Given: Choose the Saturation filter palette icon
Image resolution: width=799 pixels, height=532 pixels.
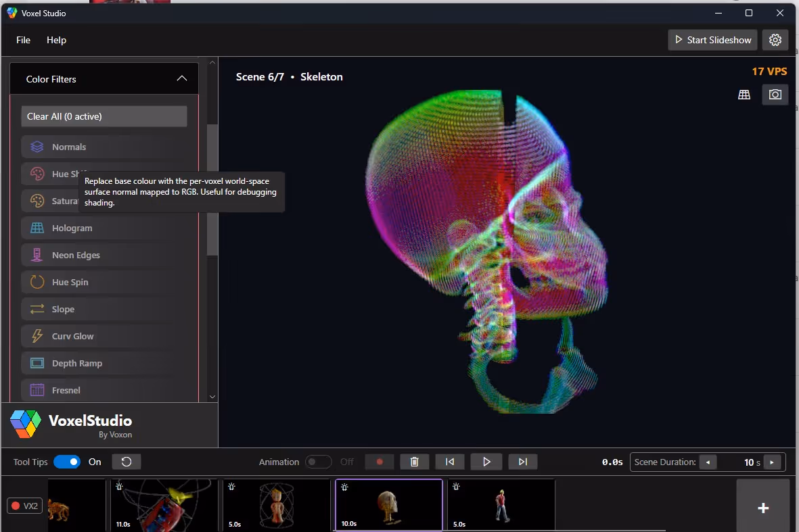Looking at the screenshot, I should click(37, 201).
